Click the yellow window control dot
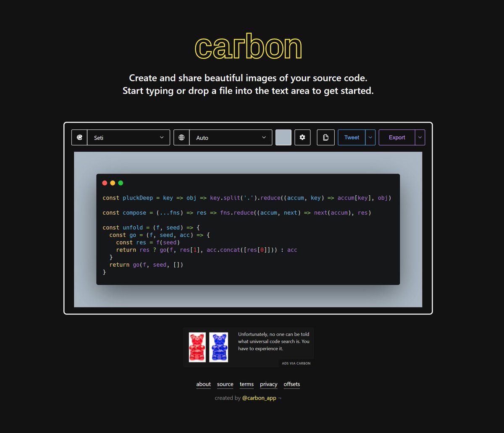This screenshot has height=433, width=504. pos(113,183)
